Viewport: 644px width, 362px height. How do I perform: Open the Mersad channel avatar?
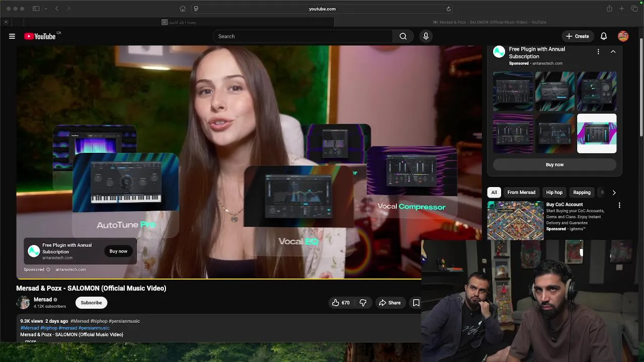(23, 302)
